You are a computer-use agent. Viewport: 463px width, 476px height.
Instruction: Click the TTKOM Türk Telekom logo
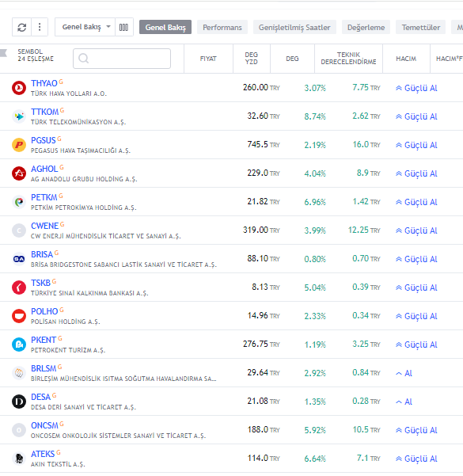coord(19,116)
